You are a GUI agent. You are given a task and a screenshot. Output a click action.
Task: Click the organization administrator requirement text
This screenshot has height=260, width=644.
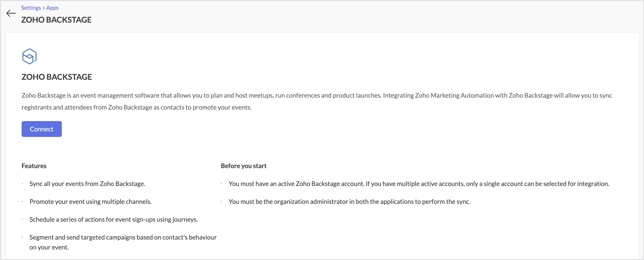pyautogui.click(x=350, y=202)
